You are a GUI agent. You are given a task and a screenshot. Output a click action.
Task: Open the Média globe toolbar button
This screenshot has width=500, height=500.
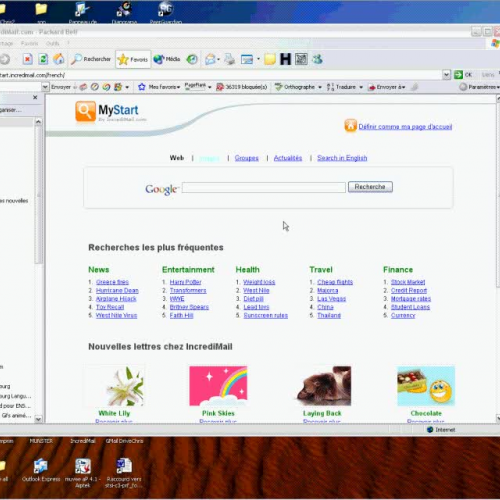point(167,59)
